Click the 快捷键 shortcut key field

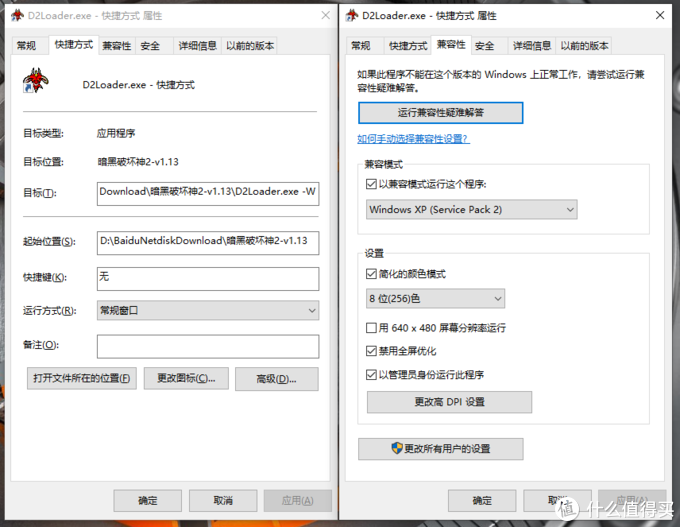(x=208, y=278)
